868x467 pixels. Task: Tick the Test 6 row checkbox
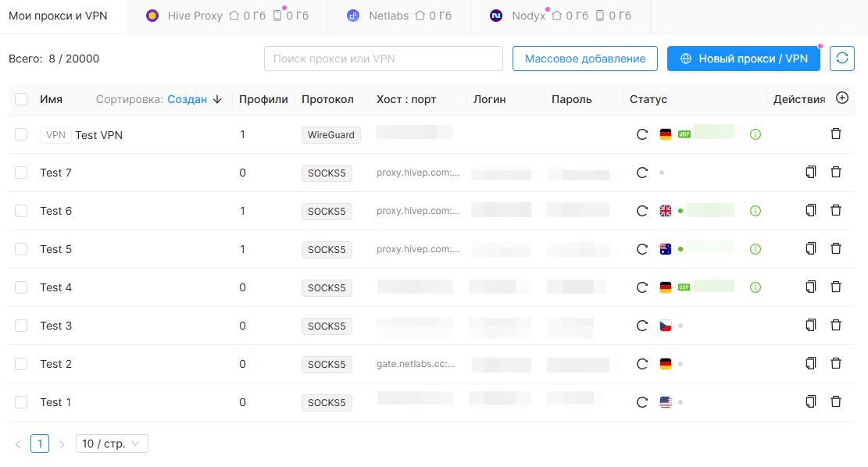(21, 211)
